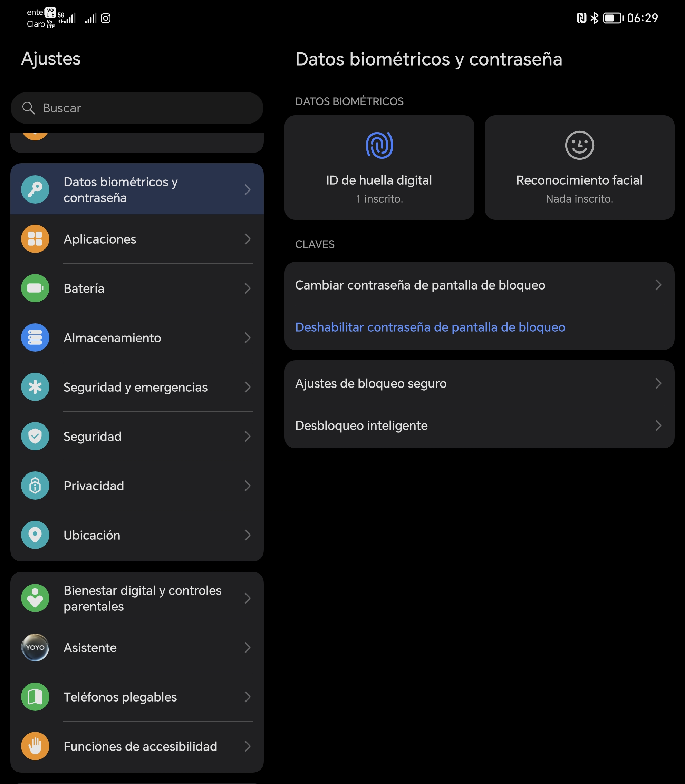Click the Ubicación pin icon
685x784 pixels.
pyautogui.click(x=35, y=535)
